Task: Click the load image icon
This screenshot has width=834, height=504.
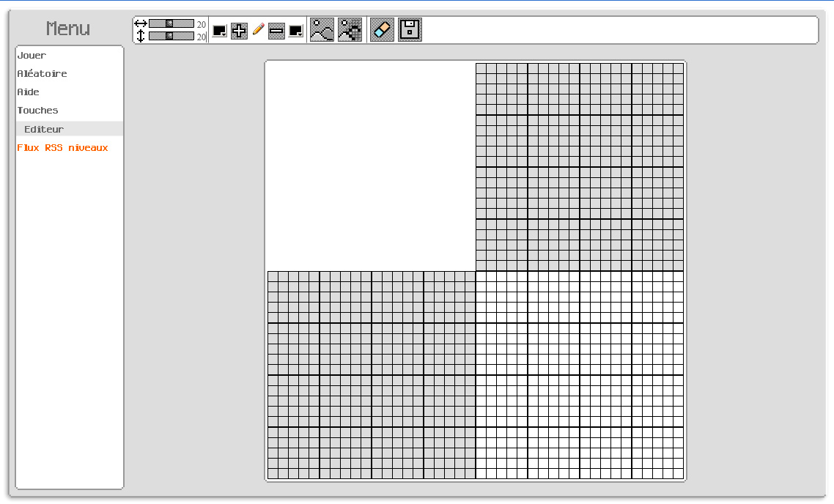Action: [x=322, y=30]
